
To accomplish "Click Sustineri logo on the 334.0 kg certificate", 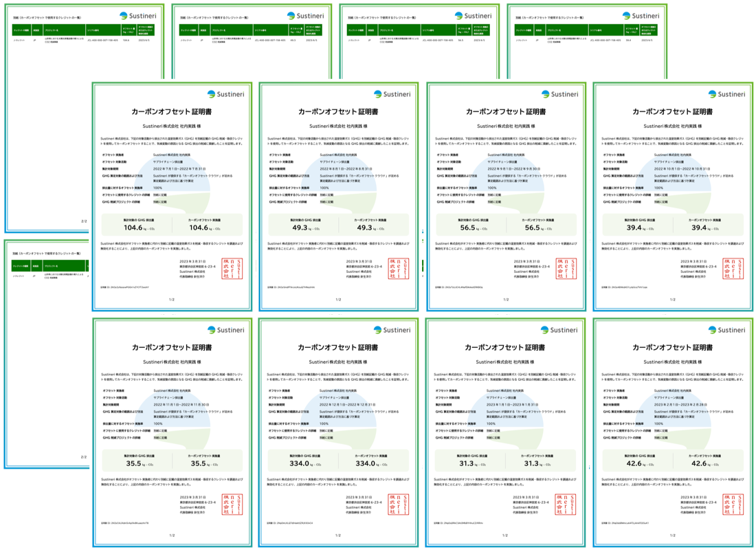I will (392, 330).
